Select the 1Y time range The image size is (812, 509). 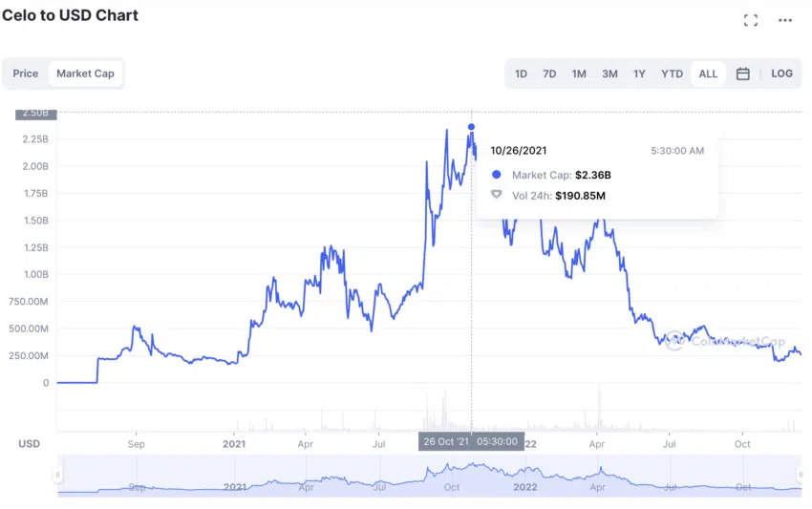639,74
